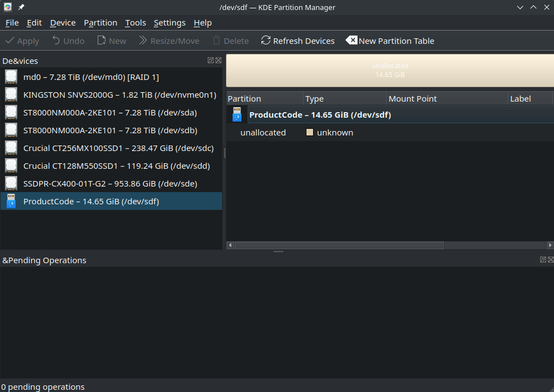The width and height of the screenshot is (554, 392).
Task: Click horizontal scrollbar right arrow
Action: pos(550,245)
